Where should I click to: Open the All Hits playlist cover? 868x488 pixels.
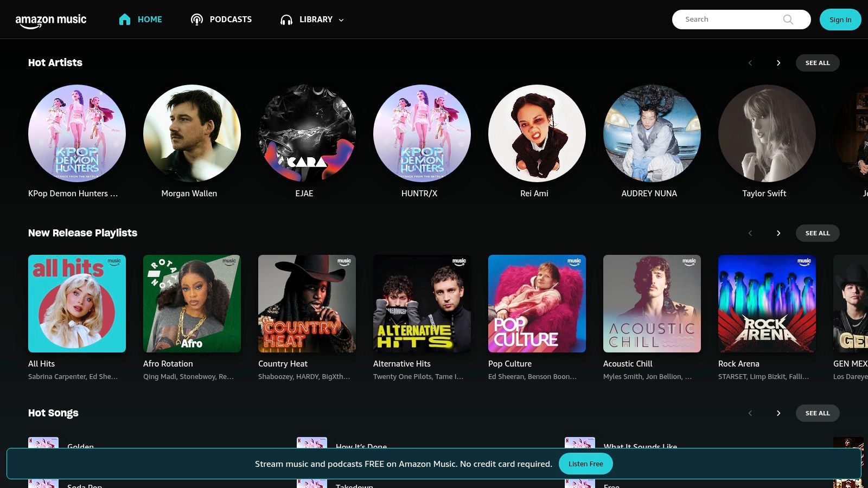77,304
